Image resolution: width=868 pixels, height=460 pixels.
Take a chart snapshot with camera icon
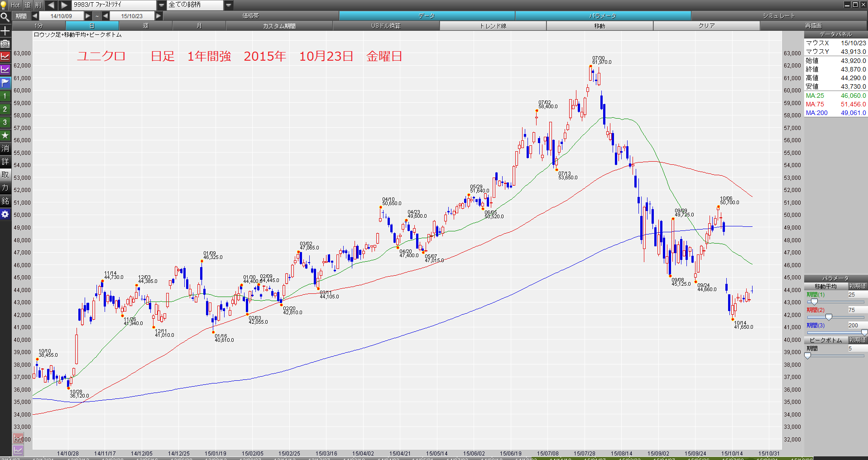(5, 43)
